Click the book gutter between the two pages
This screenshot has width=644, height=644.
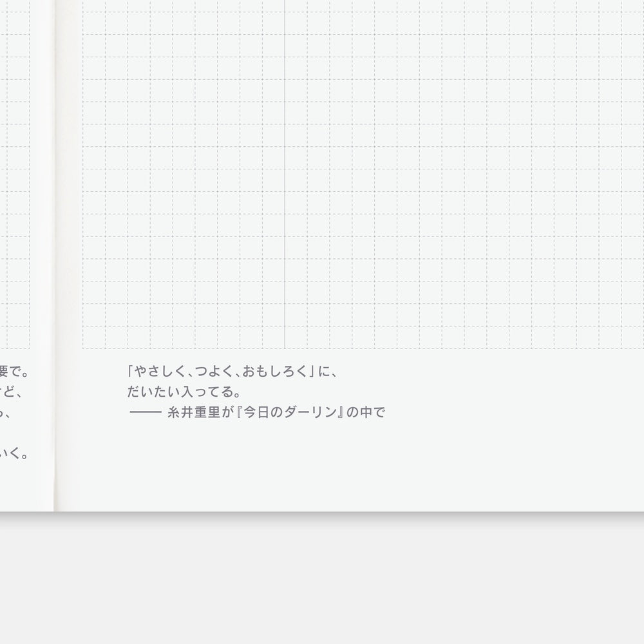(55, 258)
